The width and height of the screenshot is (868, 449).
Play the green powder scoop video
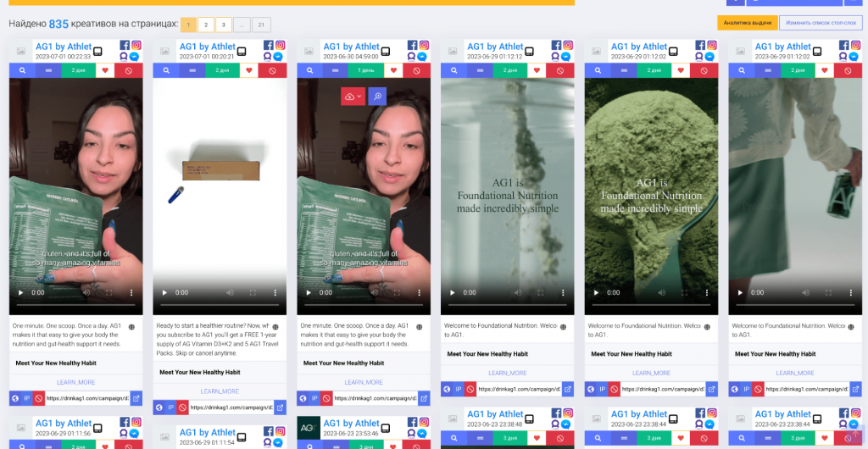coord(597,292)
